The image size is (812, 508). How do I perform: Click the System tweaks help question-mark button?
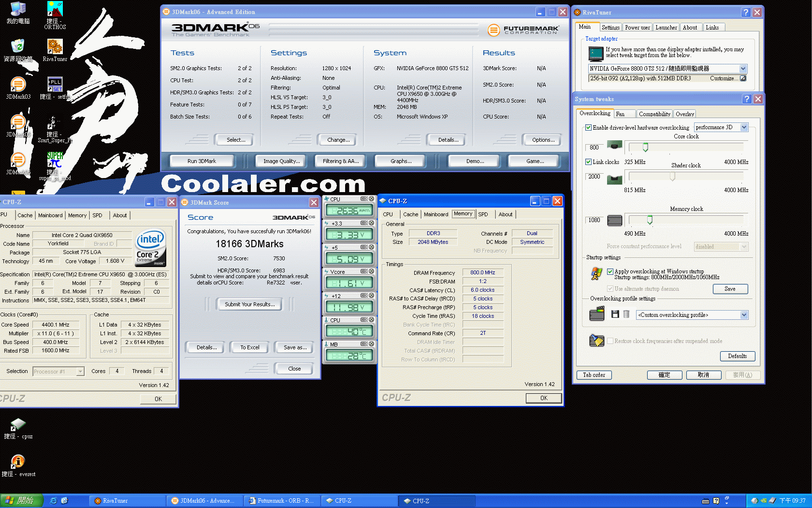pos(747,99)
